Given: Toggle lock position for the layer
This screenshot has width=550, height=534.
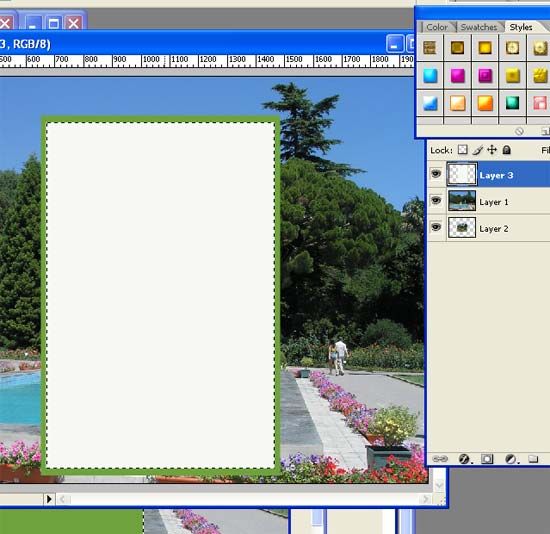Looking at the screenshot, I should click(492, 150).
